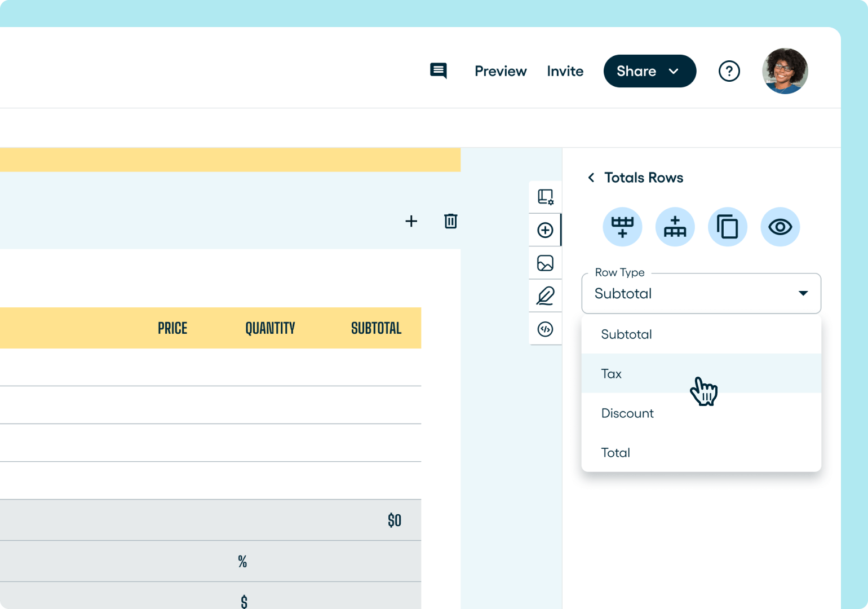Click the delete trash icon above the table
Image resolution: width=868 pixels, height=609 pixels.
tap(450, 221)
